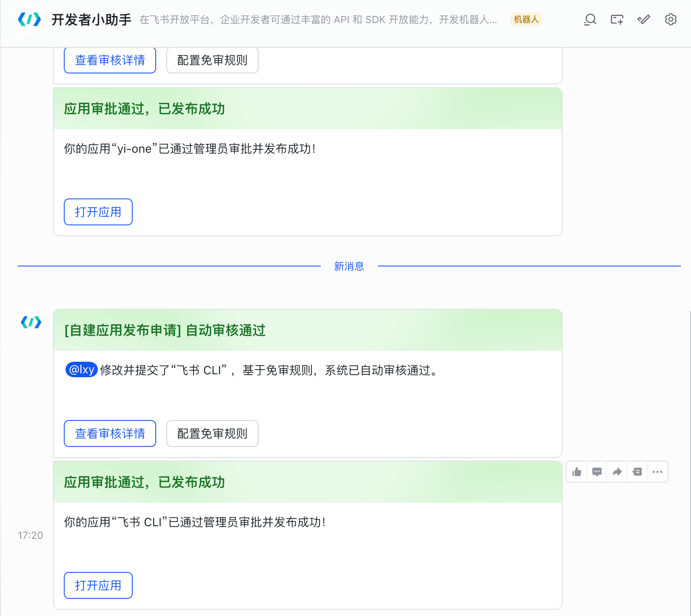
Task: Click the [自建应用发布申请] 自动审核通过 card title
Action: point(165,330)
